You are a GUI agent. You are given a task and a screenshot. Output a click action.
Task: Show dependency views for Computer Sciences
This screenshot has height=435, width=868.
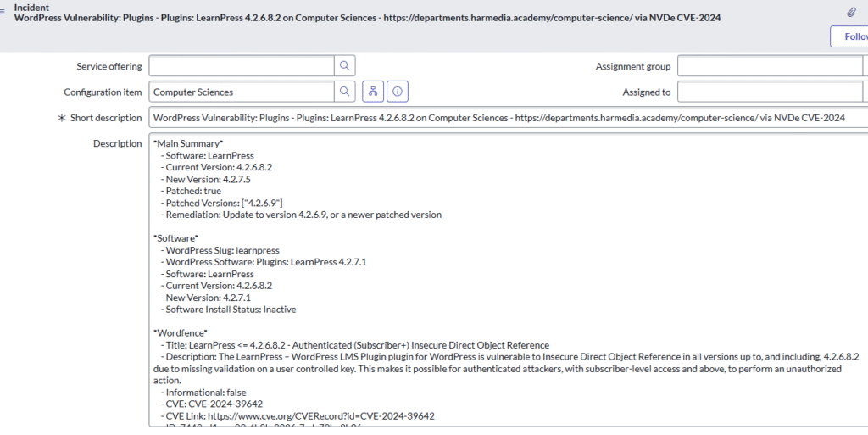(x=373, y=92)
